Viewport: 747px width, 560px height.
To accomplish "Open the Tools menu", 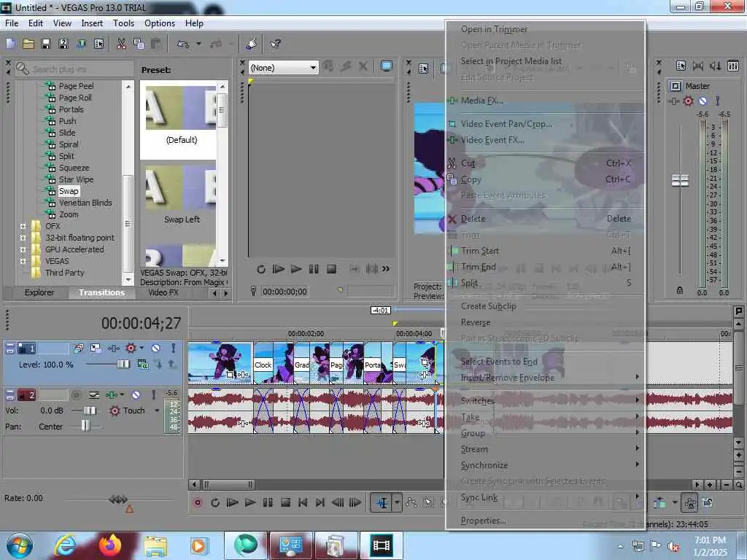I will coord(123,23).
